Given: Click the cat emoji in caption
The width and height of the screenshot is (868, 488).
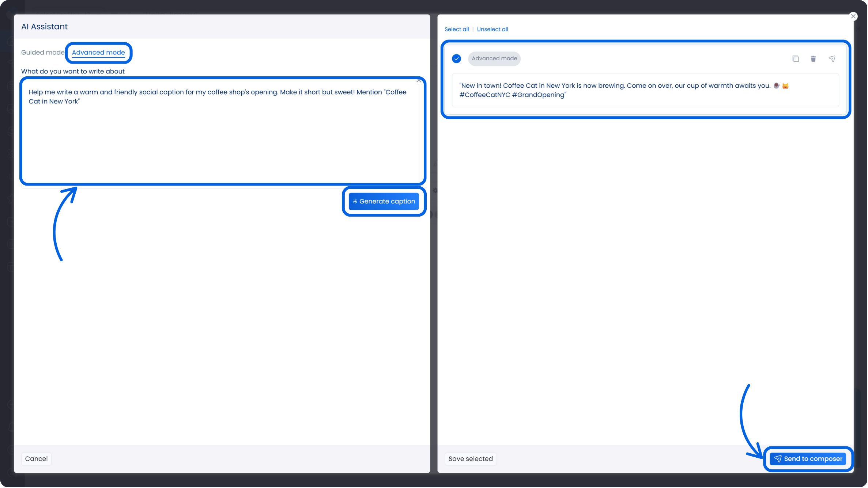Looking at the screenshot, I should click(785, 86).
